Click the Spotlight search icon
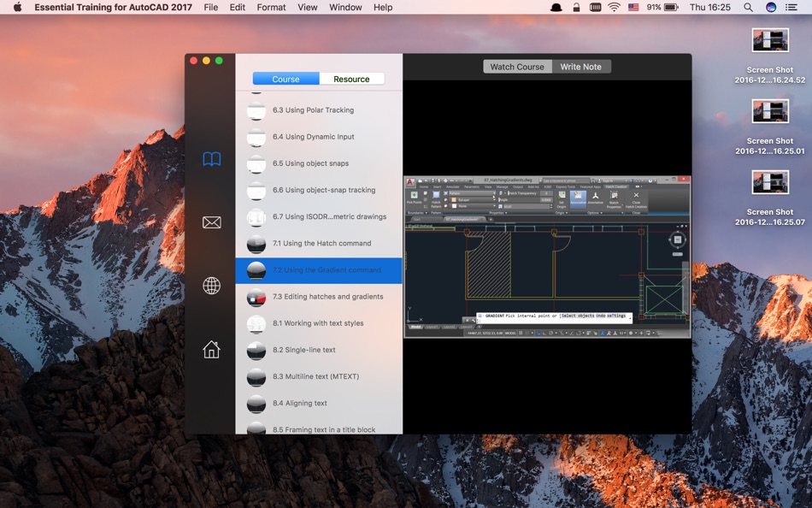The image size is (812, 508). pyautogui.click(x=748, y=7)
